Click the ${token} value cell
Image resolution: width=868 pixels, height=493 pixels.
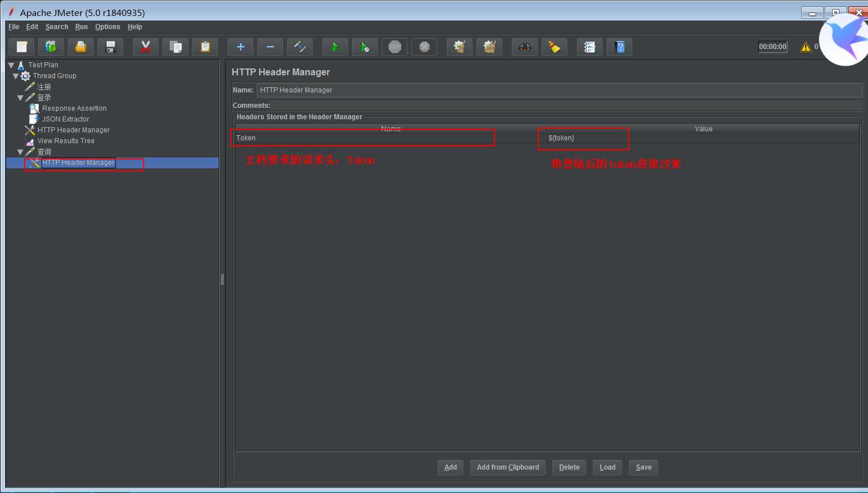(703, 138)
